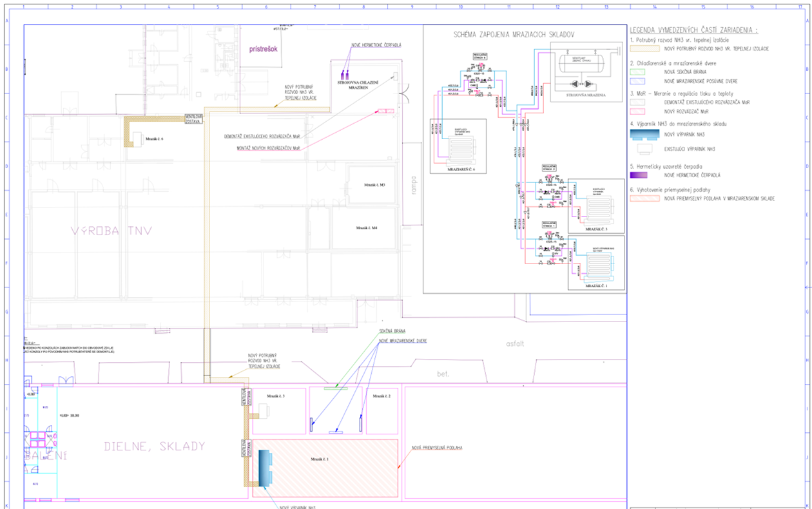Click the 'STROJOVŇA MRAZENIA' label in schematic

(x=585, y=95)
